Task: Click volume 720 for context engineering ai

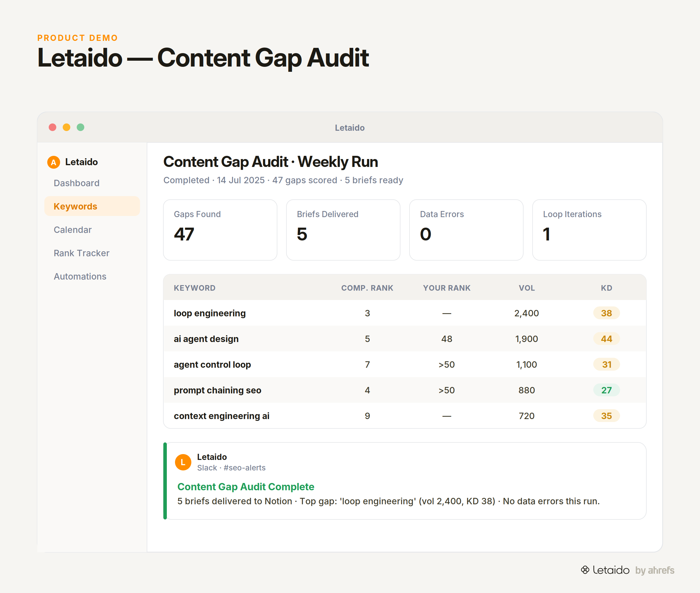Action: point(526,416)
